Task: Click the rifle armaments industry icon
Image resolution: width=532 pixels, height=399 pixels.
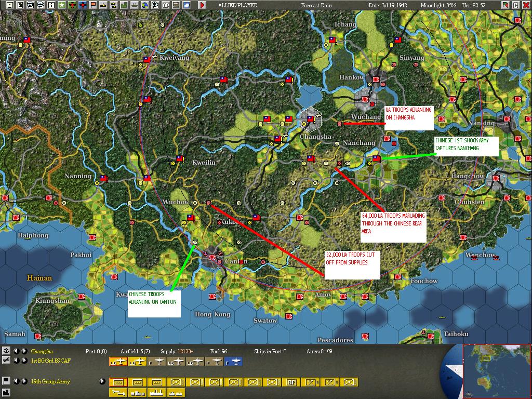Action: click(118, 393)
